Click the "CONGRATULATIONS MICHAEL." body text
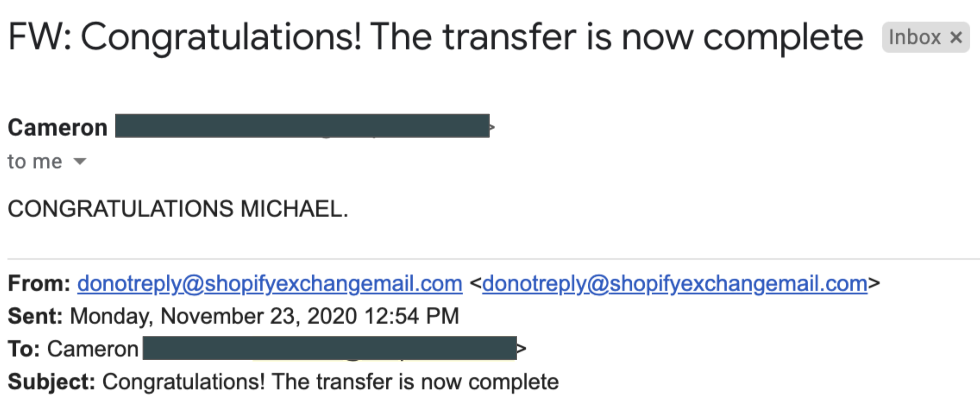This screenshot has width=980, height=404. click(x=178, y=208)
